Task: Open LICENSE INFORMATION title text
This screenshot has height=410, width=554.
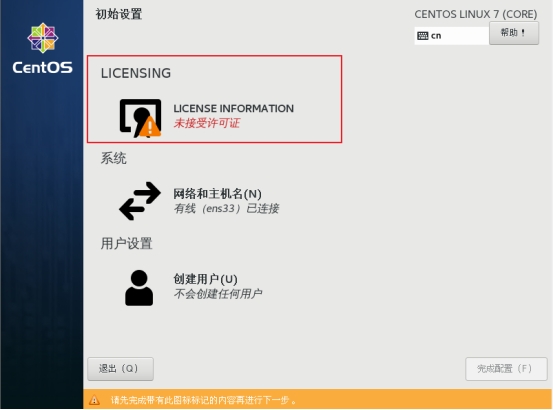Action: [x=233, y=109]
